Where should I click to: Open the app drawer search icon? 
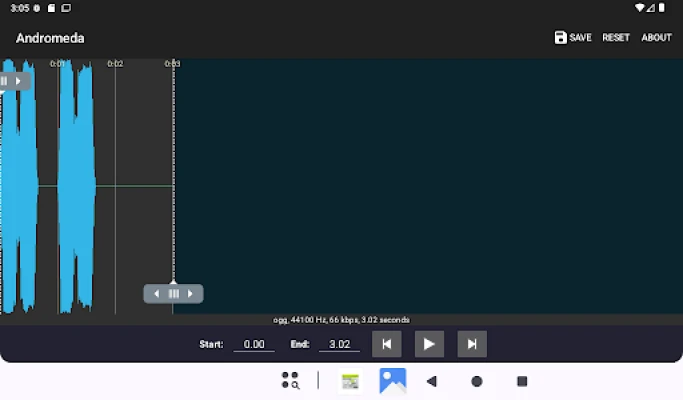point(290,380)
